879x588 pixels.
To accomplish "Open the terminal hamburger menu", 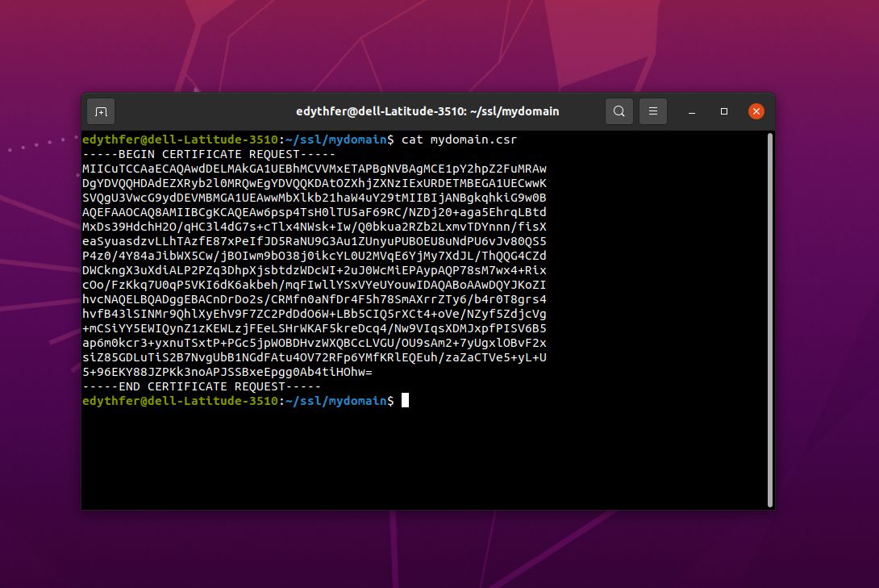I will (x=653, y=111).
